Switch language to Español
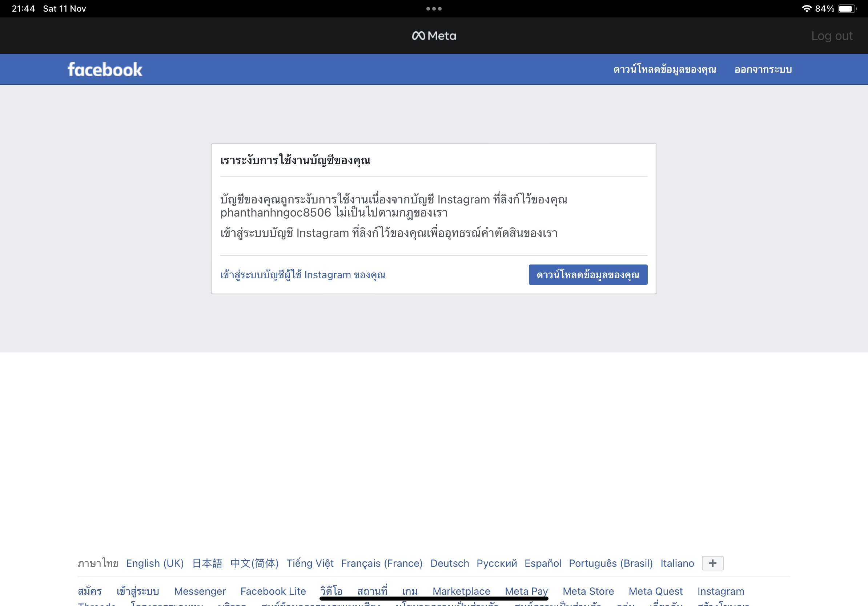Viewport: 868px width, 606px height. 543,563
